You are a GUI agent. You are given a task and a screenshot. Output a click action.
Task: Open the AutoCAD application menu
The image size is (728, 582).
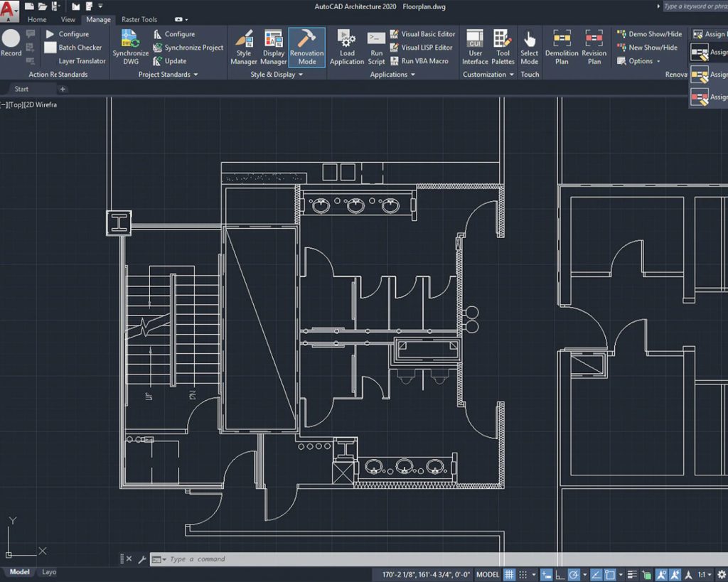tap(9, 11)
